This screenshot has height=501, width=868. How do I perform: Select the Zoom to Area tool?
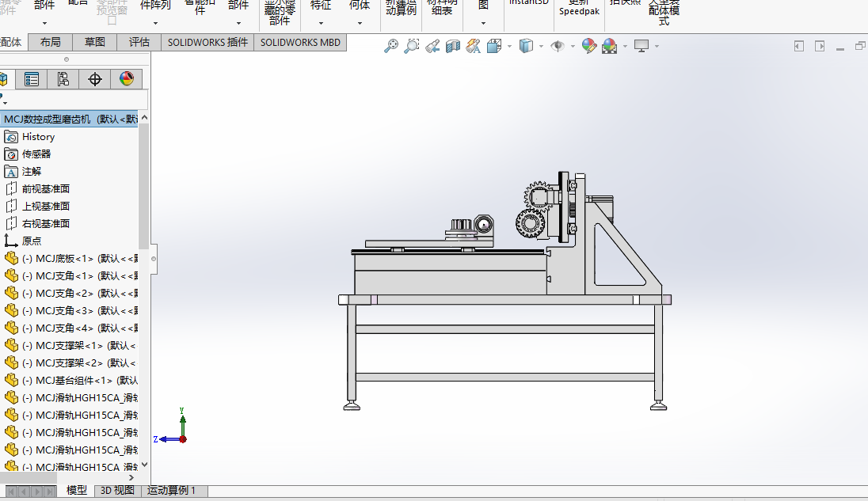[x=411, y=47]
